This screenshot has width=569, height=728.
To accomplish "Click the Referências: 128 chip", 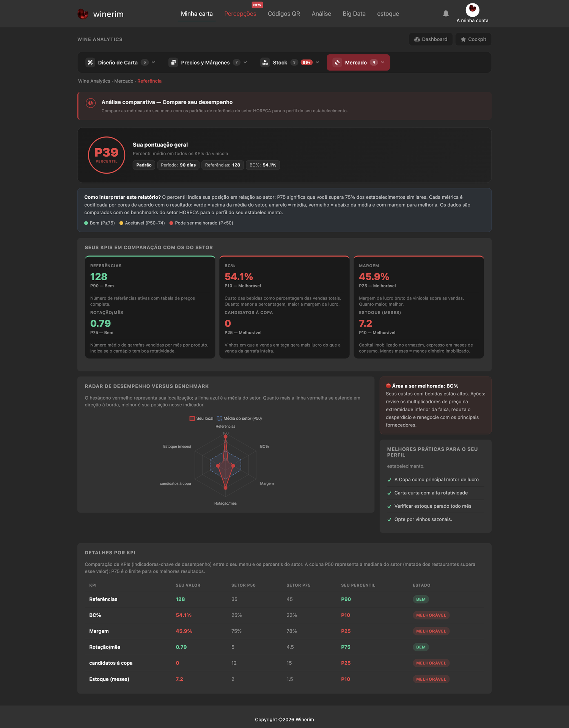I will [223, 165].
